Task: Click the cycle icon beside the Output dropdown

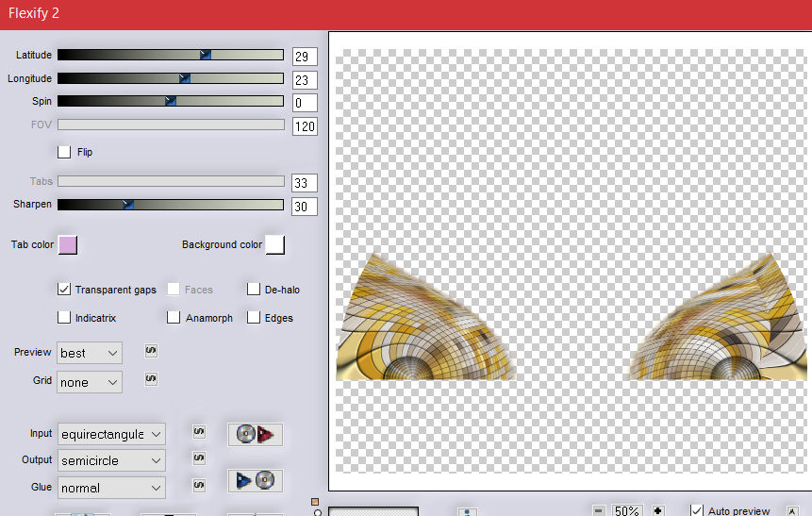Action: [199, 458]
